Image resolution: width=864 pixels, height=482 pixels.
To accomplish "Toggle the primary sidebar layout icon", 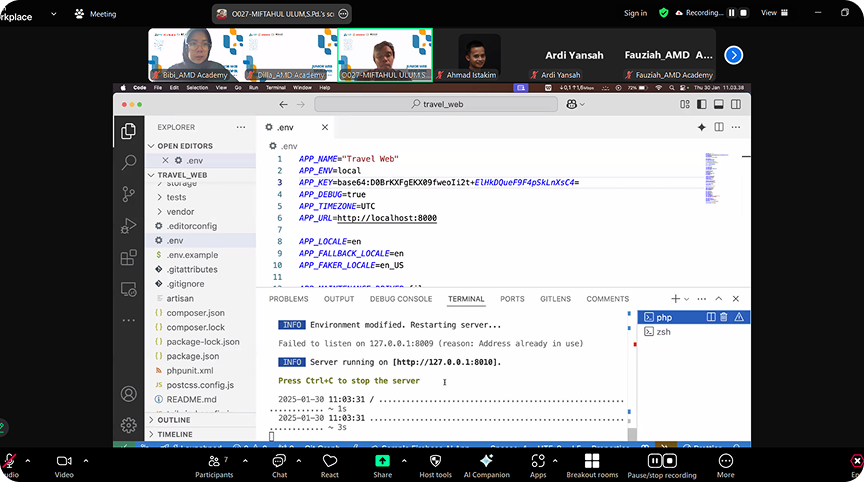I will point(701,104).
